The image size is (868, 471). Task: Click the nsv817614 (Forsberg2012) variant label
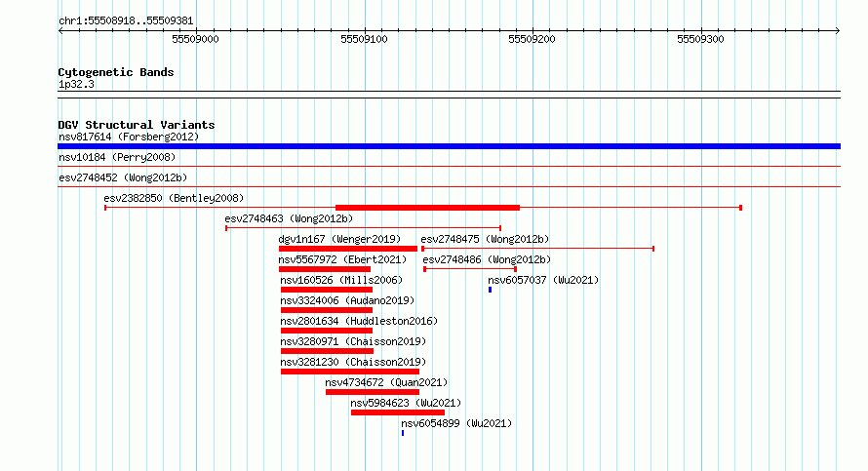129,137
